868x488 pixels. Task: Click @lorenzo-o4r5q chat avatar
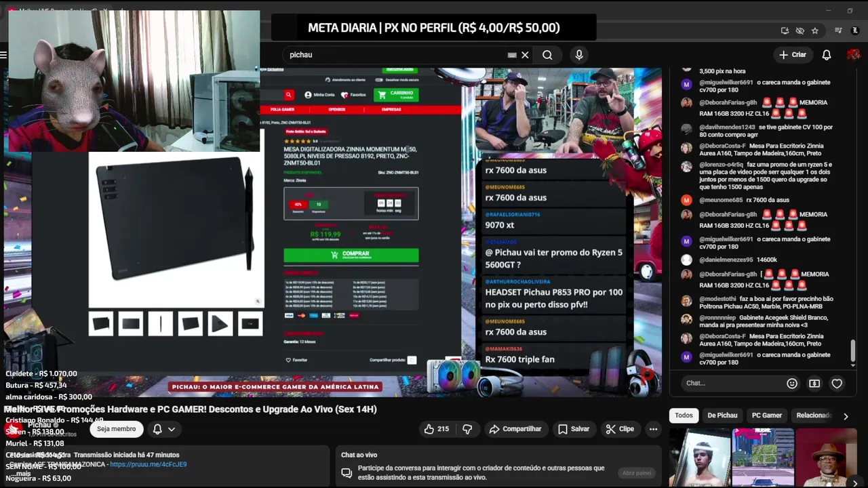686,165
